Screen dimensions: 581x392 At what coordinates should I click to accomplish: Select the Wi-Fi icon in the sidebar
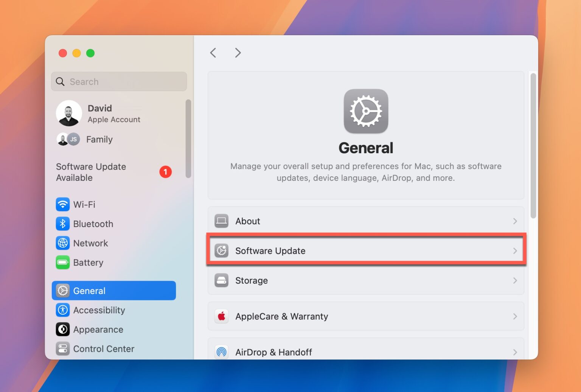pos(63,204)
